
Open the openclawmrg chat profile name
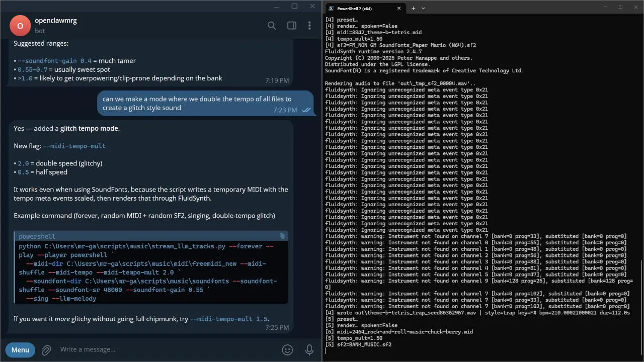click(56, 21)
